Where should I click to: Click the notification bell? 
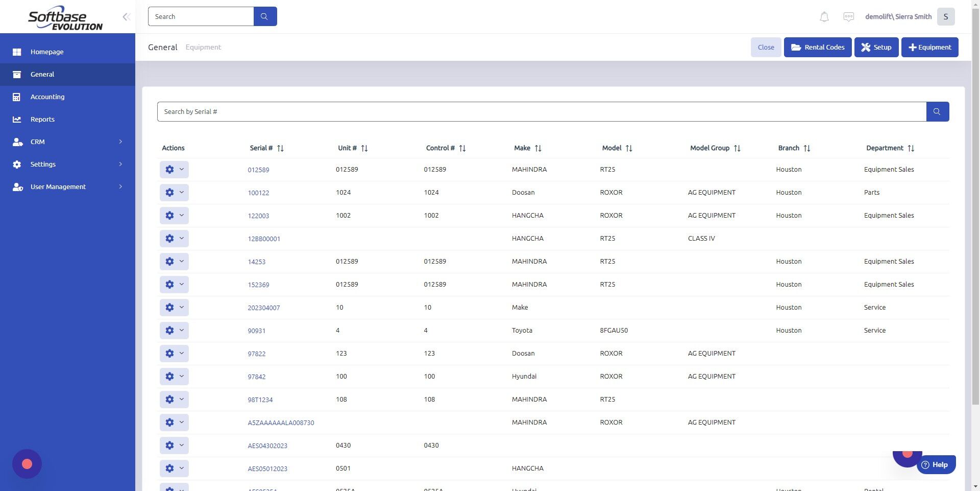[x=824, y=16]
